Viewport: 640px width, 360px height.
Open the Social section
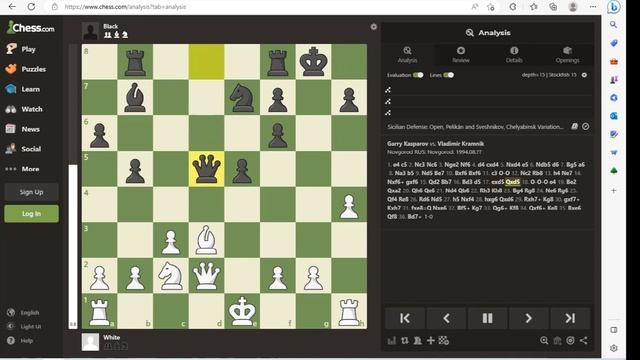point(24,149)
